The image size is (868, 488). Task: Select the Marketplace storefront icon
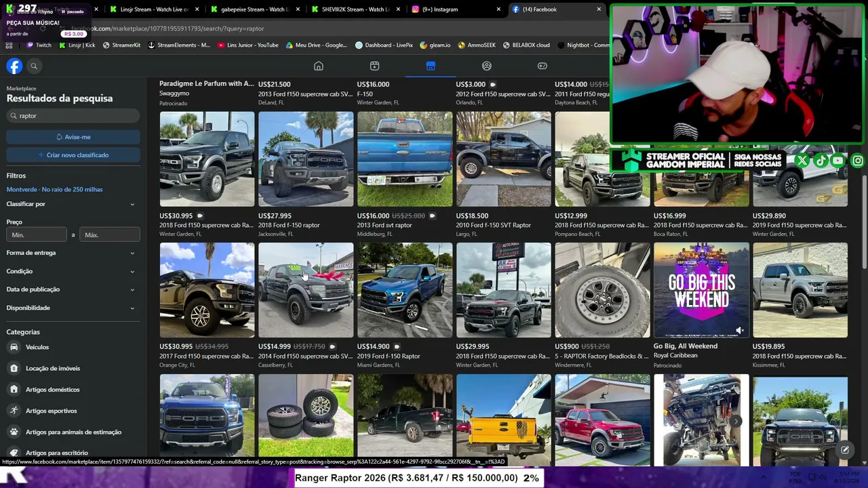(431, 66)
